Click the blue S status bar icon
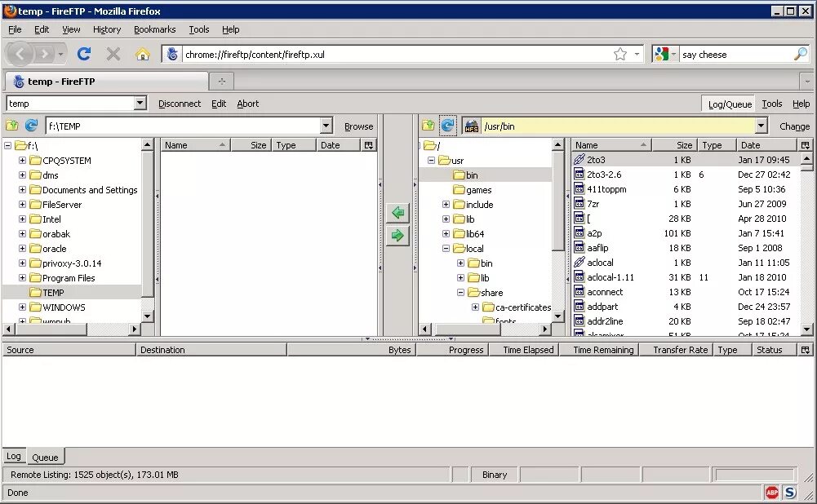Image resolution: width=817 pixels, height=504 pixels. [x=790, y=492]
